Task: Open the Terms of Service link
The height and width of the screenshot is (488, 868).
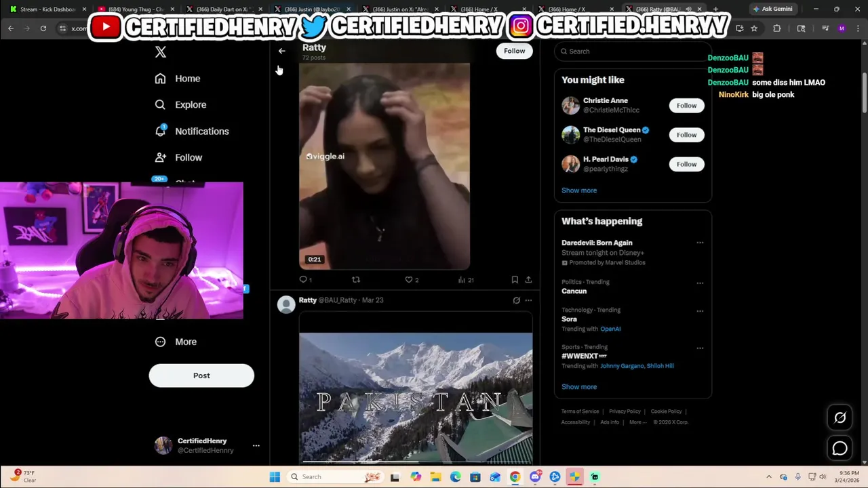Action: (580, 411)
